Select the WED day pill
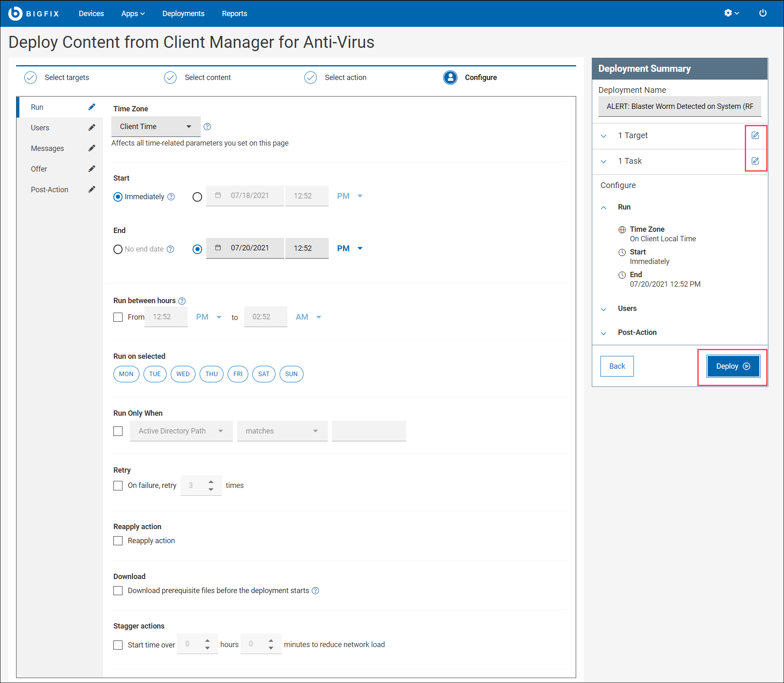The width and height of the screenshot is (784, 683). pyautogui.click(x=183, y=374)
